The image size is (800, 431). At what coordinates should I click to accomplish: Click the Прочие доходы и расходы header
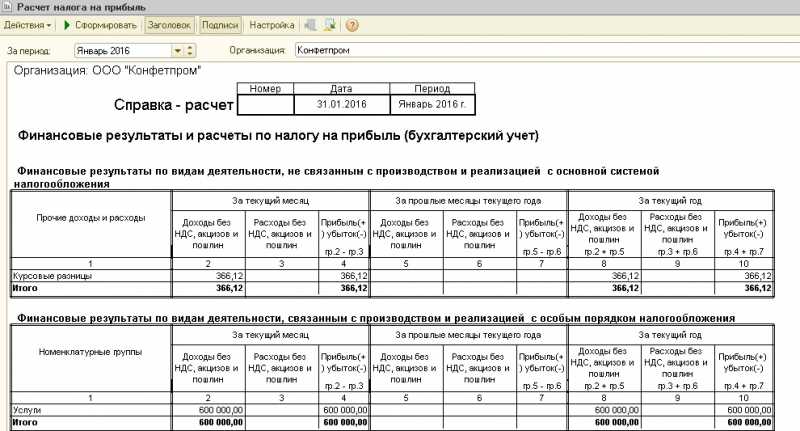91,218
